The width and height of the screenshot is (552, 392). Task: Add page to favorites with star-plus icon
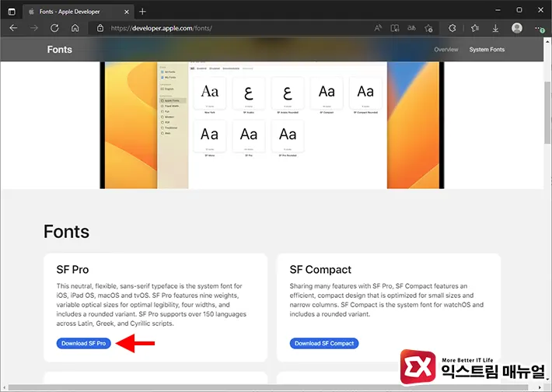(428, 28)
